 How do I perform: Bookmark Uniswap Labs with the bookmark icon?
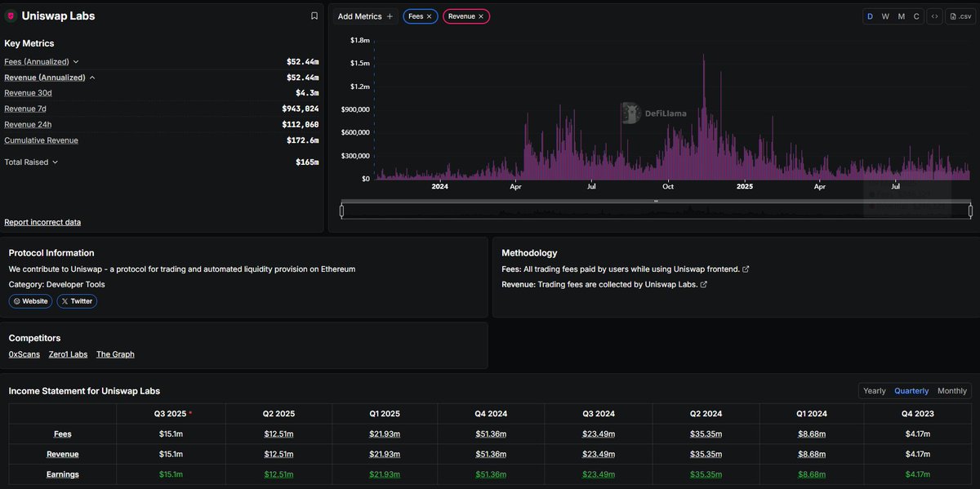(314, 16)
